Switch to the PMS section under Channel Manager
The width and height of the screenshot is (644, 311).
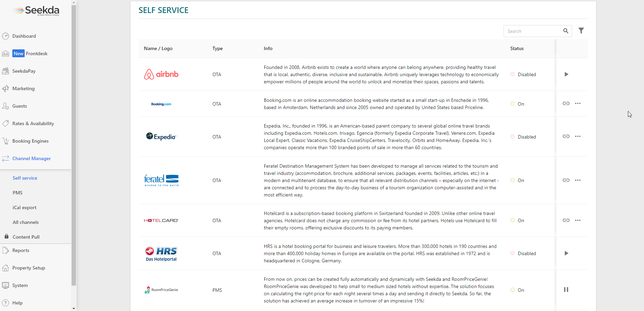pos(17,193)
